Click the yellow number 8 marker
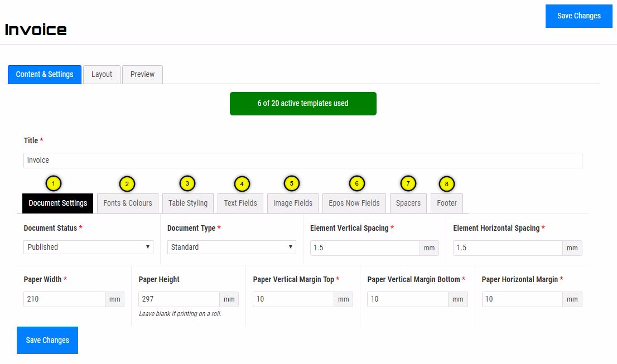This screenshot has width=617, height=364. coord(446,183)
